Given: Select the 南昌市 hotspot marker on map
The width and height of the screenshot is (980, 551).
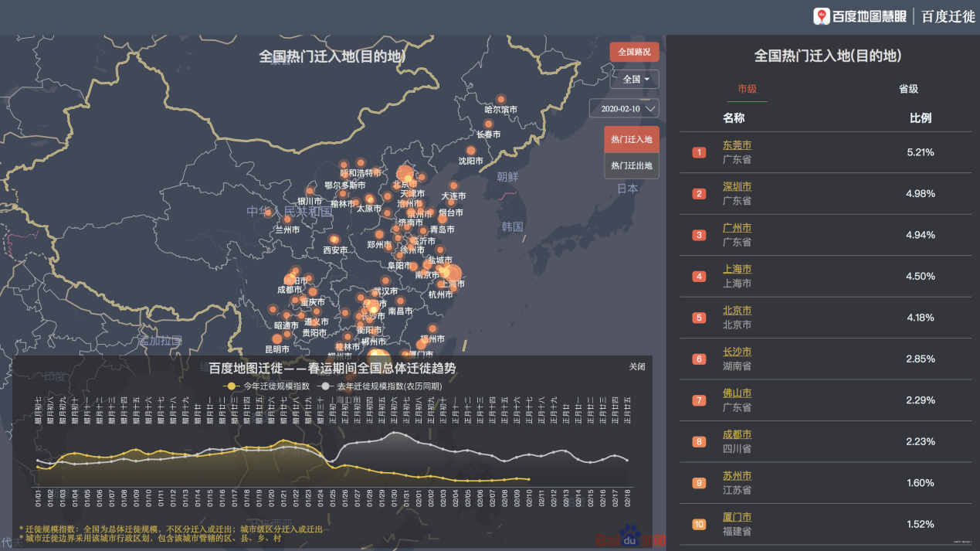Looking at the screenshot, I should click(401, 301).
